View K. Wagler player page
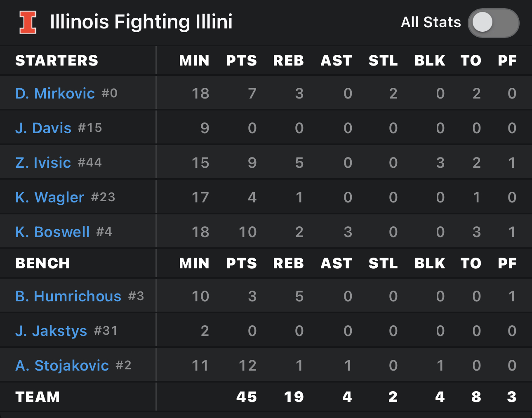This screenshot has height=418, width=532. tap(50, 197)
